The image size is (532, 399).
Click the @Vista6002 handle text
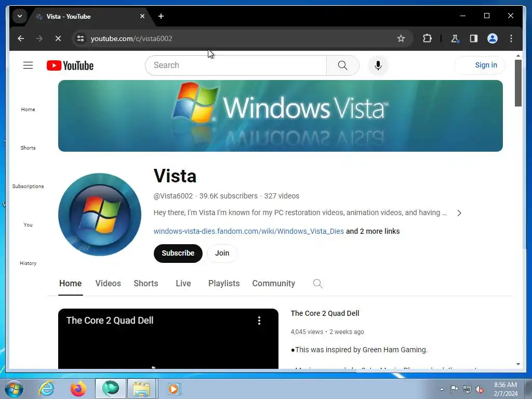pos(173,196)
